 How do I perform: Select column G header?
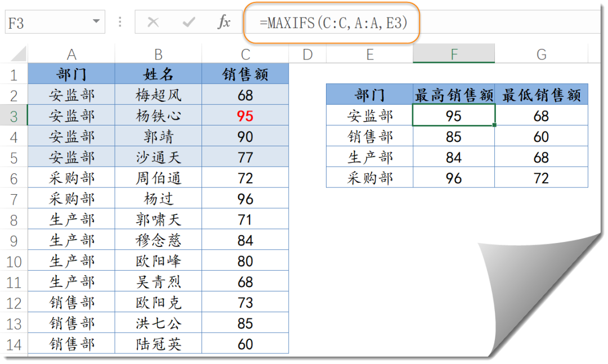tap(542, 54)
